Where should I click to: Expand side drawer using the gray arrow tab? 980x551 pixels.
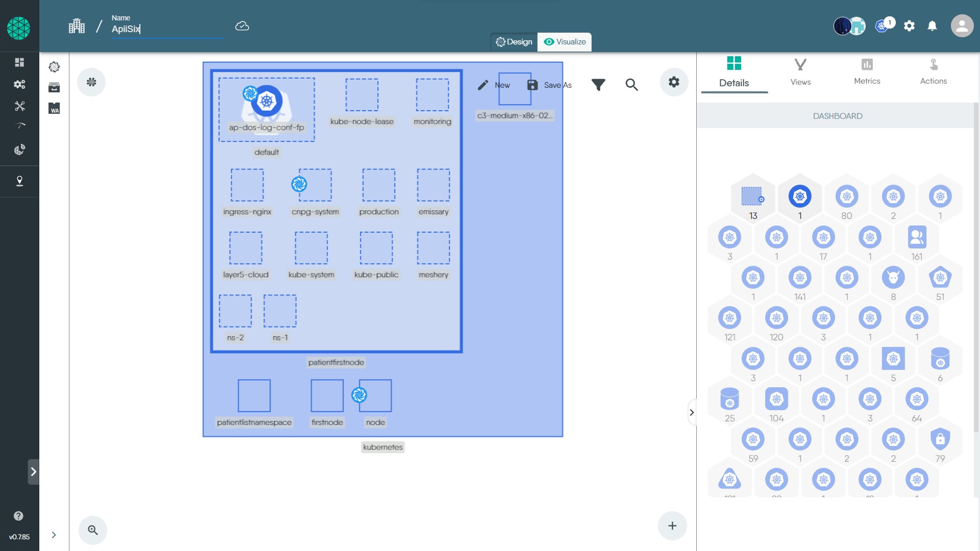pyautogui.click(x=33, y=472)
